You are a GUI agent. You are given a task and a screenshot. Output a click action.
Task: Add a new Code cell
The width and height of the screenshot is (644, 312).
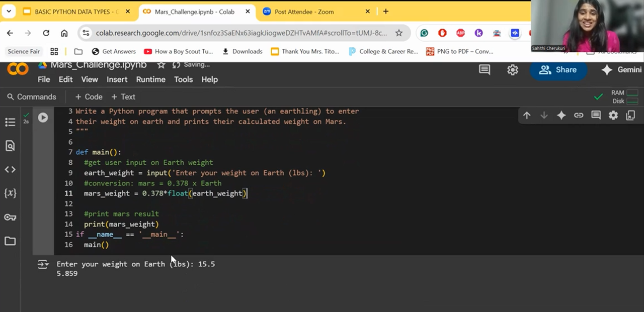89,97
